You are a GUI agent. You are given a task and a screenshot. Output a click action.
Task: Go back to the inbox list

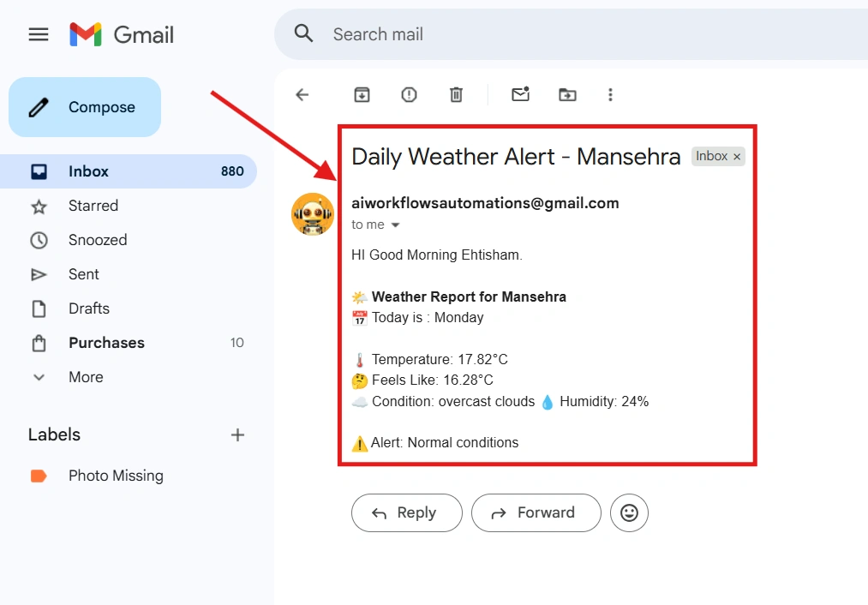(302, 94)
